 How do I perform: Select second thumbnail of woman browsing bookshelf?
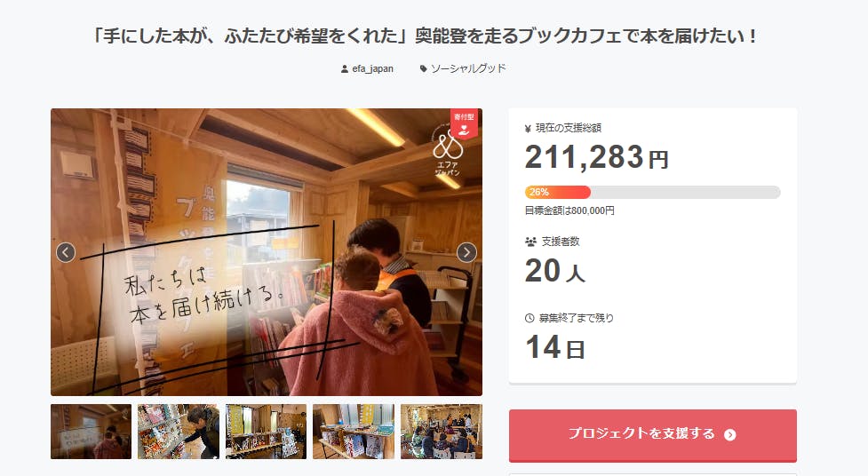[179, 432]
